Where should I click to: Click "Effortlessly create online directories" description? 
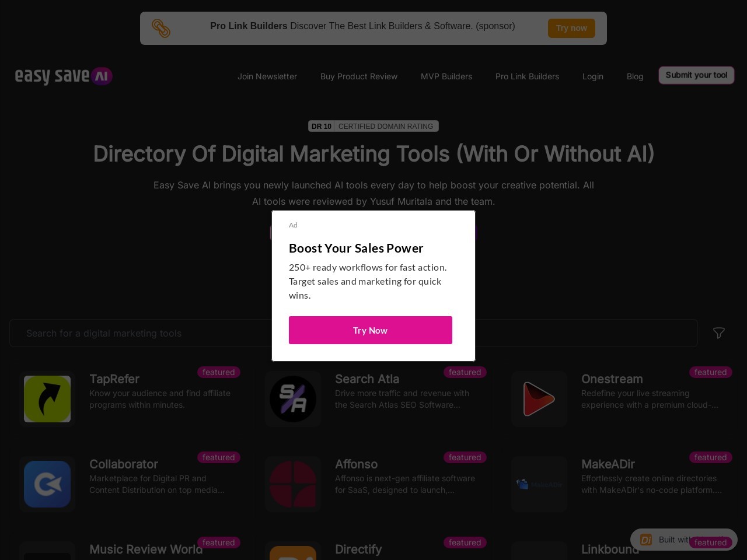(651, 484)
